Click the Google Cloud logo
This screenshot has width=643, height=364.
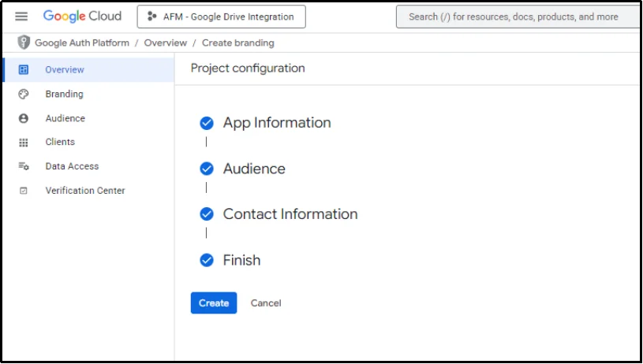(82, 17)
